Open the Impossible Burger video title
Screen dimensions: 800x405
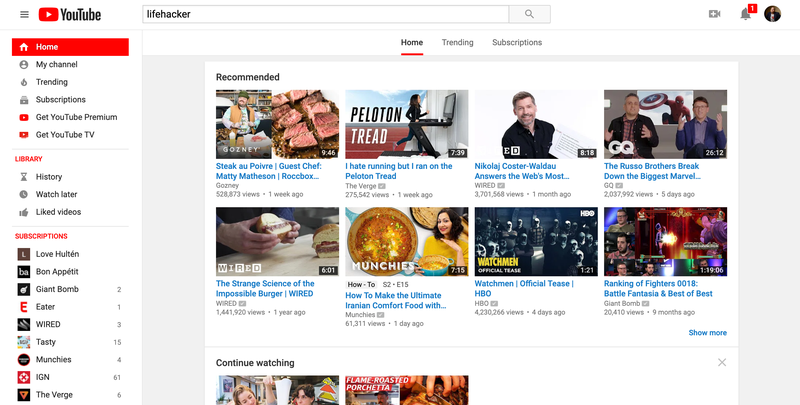point(265,288)
